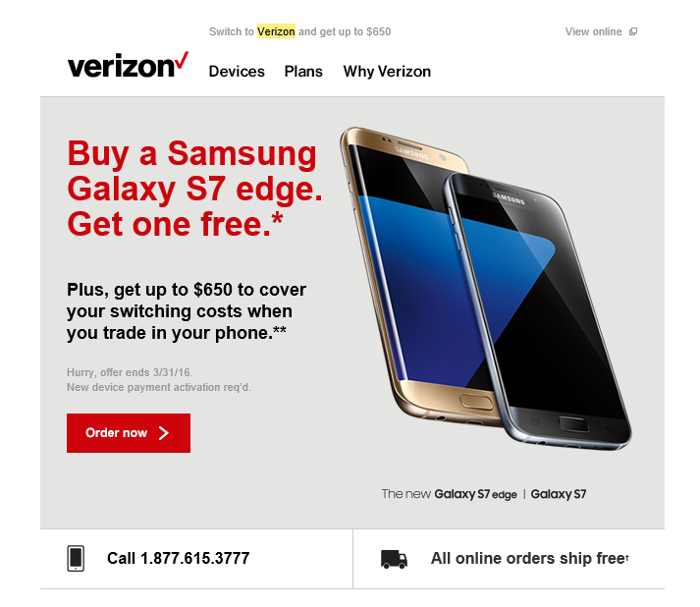Click the delivery truck icon
This screenshot has height=607, width=700.
tap(394, 559)
